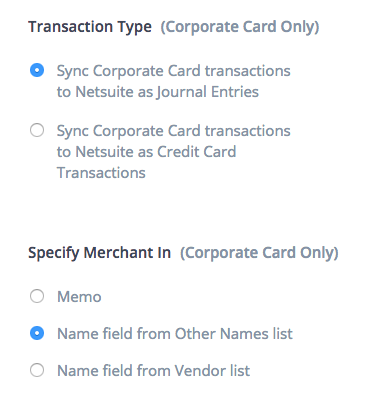
Task: Click second 'Sync Corporate Card transactions' line
Action: tap(174, 131)
